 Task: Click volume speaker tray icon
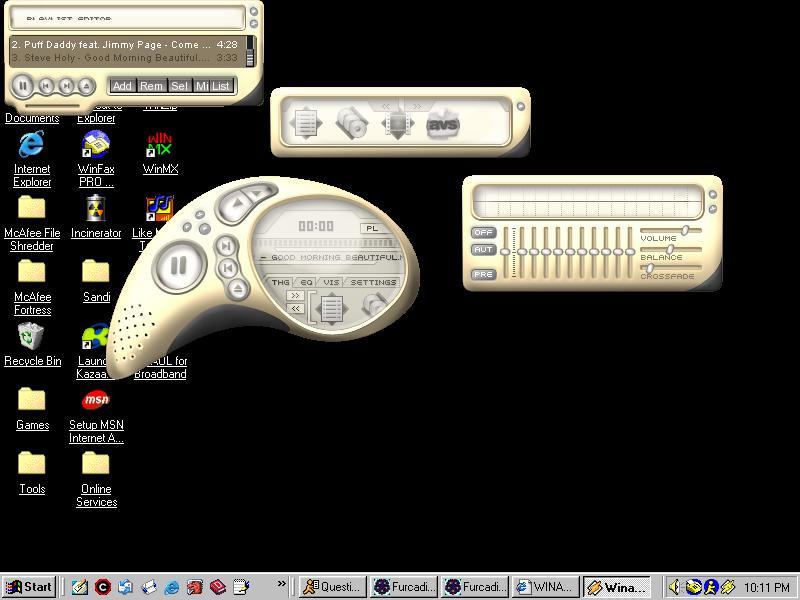674,587
